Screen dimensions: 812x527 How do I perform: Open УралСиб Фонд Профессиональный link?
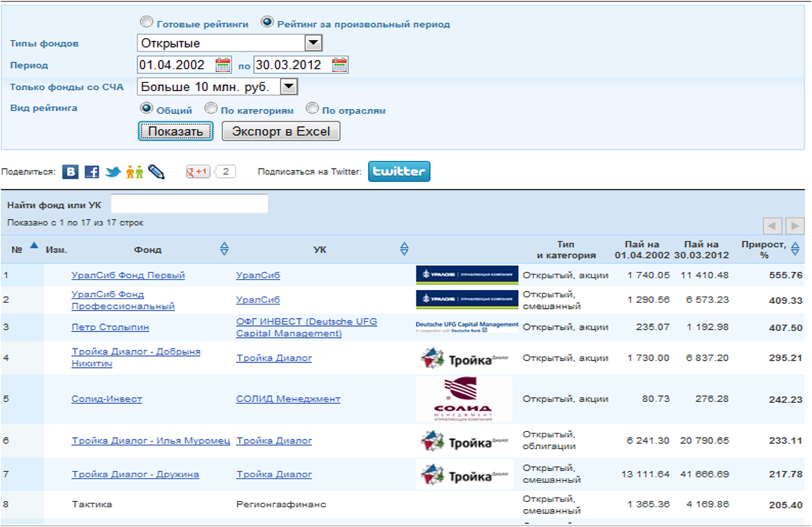coord(123,300)
